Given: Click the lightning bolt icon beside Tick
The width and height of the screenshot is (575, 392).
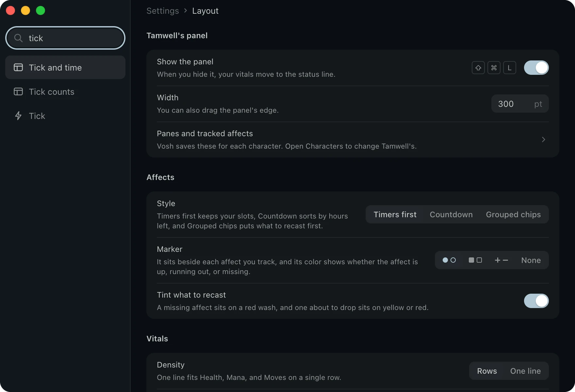Looking at the screenshot, I should coord(18,116).
